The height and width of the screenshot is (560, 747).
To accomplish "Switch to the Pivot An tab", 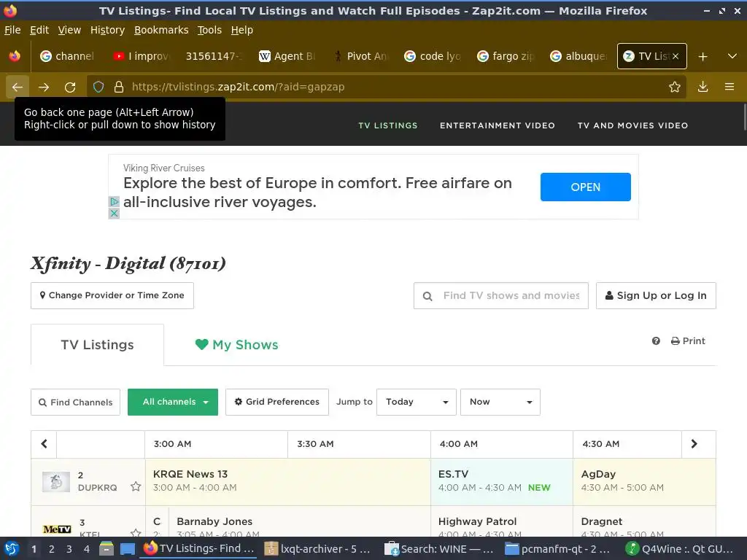I will click(360, 56).
